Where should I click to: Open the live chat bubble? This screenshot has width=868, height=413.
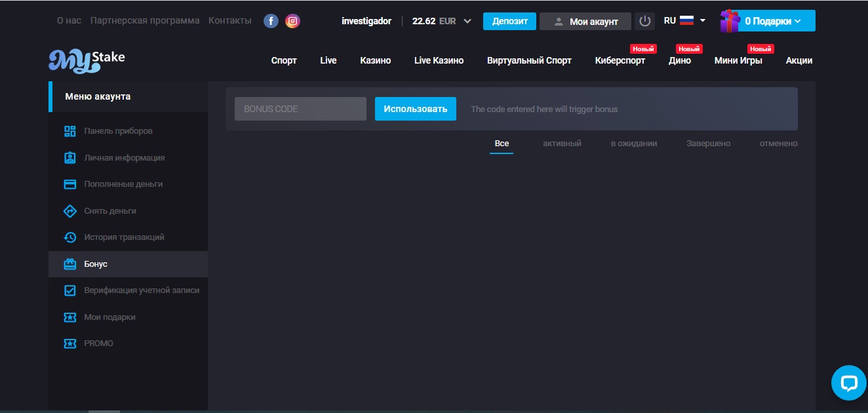tap(848, 383)
